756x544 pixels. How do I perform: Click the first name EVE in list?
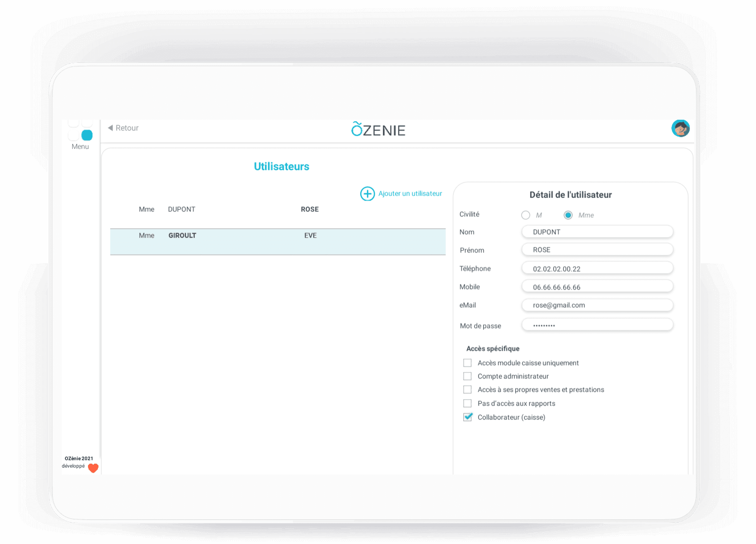coord(310,235)
